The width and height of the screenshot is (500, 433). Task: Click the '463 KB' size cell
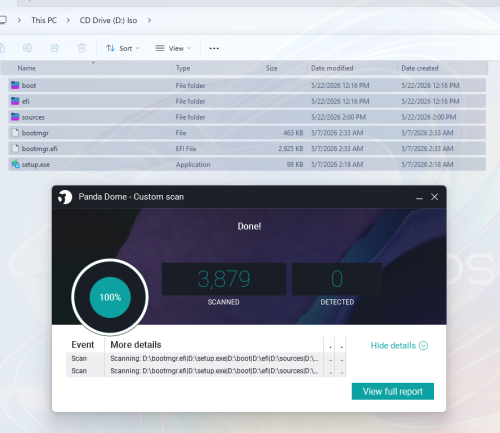pos(293,133)
